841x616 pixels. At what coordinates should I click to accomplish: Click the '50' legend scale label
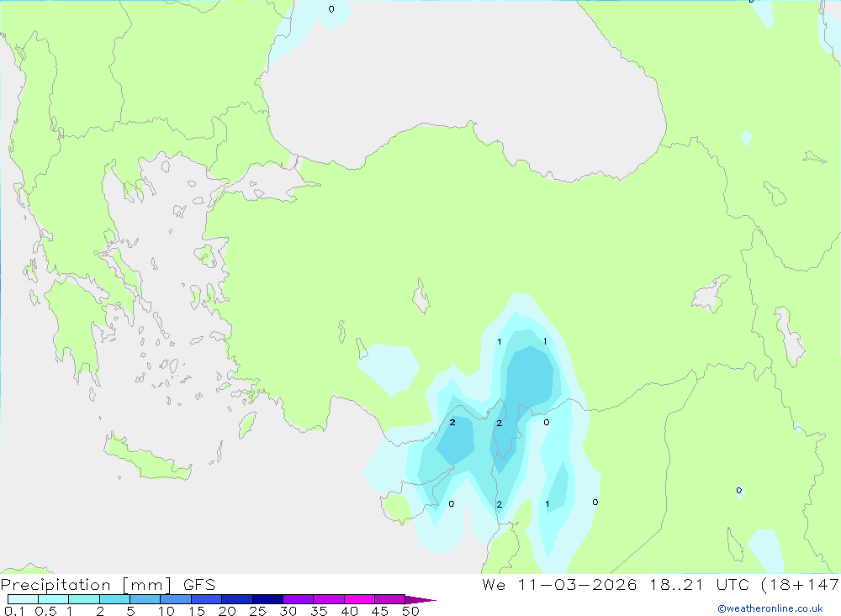pyautogui.click(x=410, y=611)
